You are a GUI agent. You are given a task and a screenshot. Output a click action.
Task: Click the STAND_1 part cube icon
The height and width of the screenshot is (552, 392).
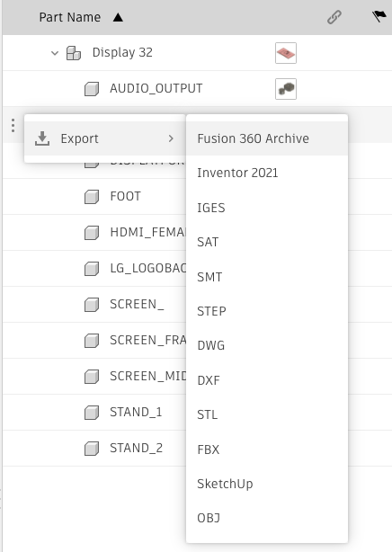[92, 413]
